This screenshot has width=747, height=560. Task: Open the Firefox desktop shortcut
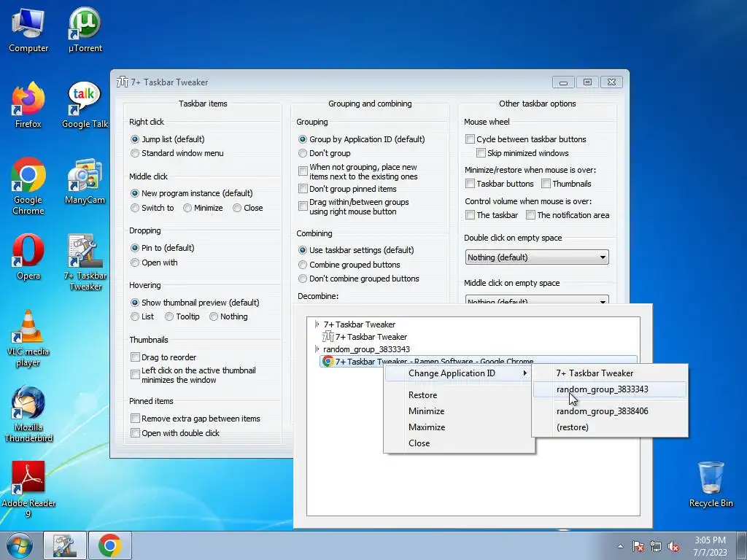tap(28, 105)
